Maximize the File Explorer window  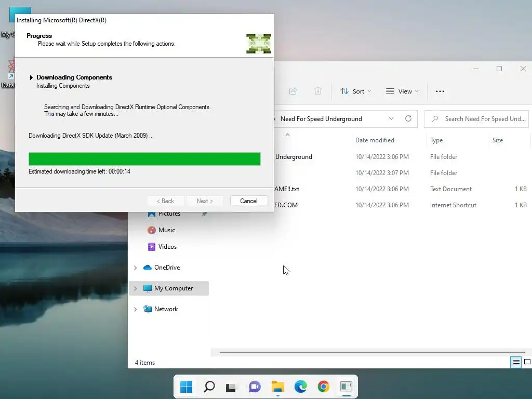click(499, 69)
